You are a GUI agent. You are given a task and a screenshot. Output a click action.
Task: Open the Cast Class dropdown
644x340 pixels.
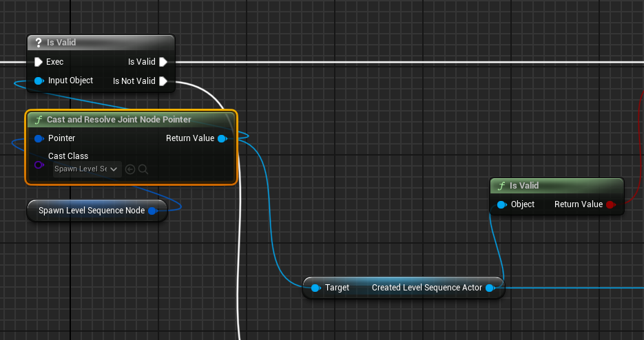pos(87,169)
